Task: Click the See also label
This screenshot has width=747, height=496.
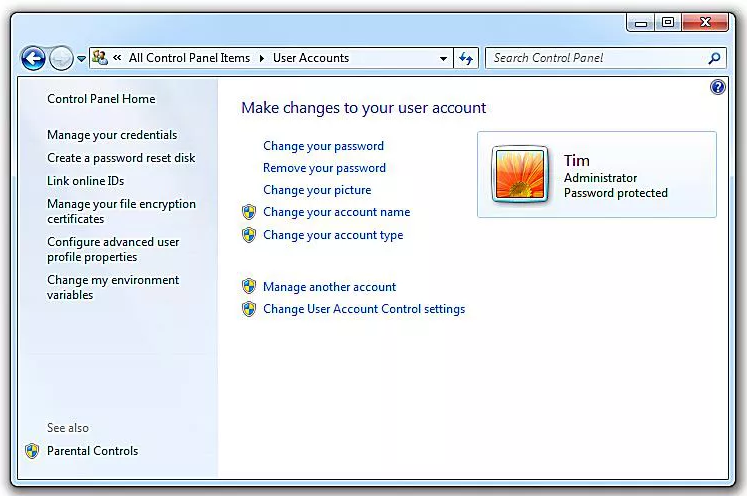Action: tap(68, 428)
